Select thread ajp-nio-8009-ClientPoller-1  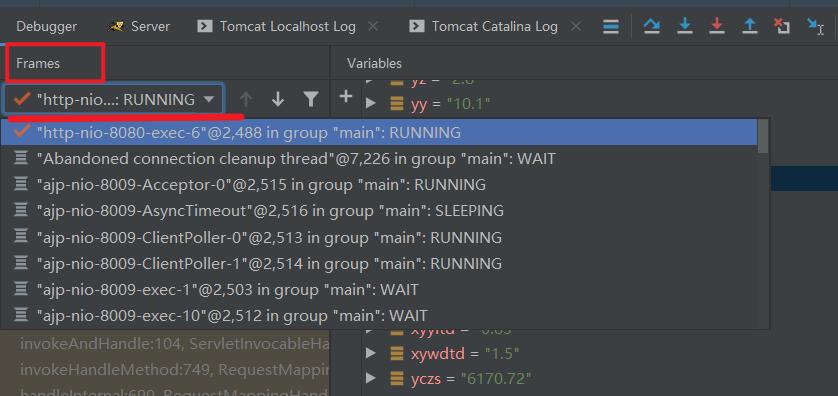click(379, 263)
